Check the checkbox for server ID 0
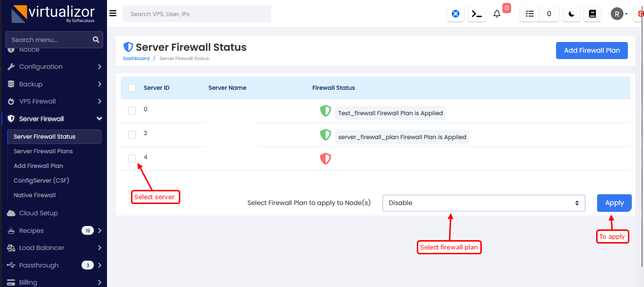The width and height of the screenshot is (644, 287). (x=132, y=111)
